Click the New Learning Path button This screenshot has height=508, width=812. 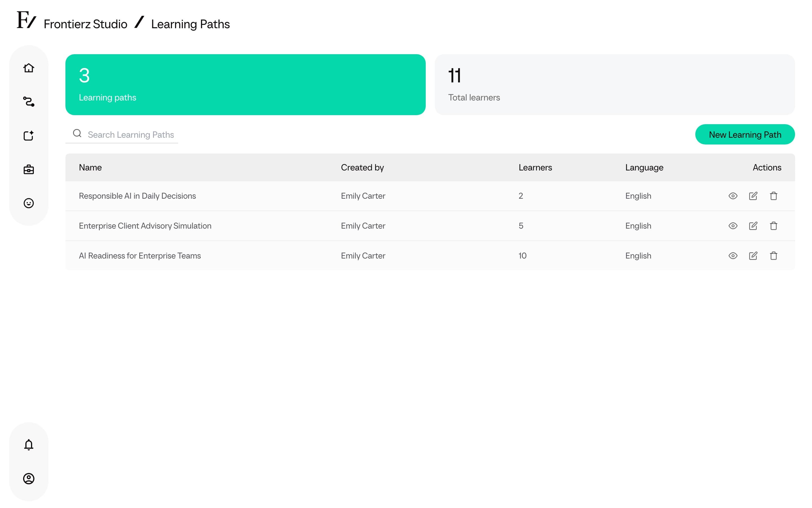745,134
